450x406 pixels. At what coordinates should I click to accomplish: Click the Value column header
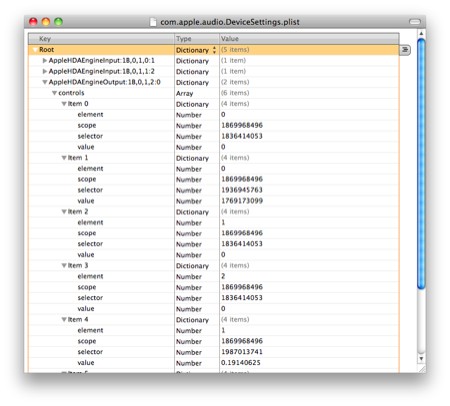pyautogui.click(x=309, y=39)
